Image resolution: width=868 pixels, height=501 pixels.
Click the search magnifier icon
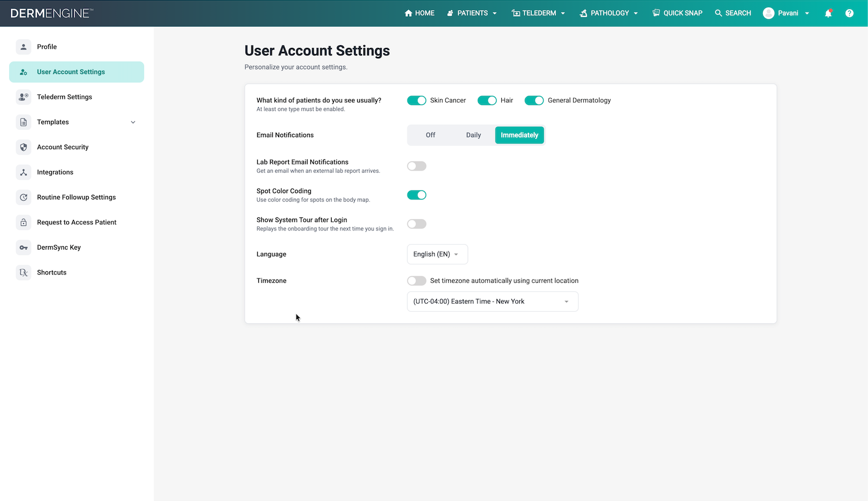pos(718,13)
